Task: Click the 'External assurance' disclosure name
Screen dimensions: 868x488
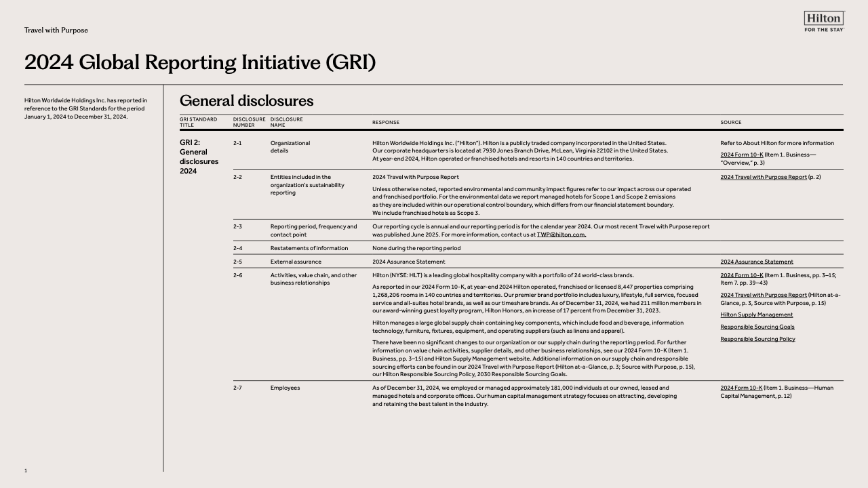Action: [x=296, y=262]
